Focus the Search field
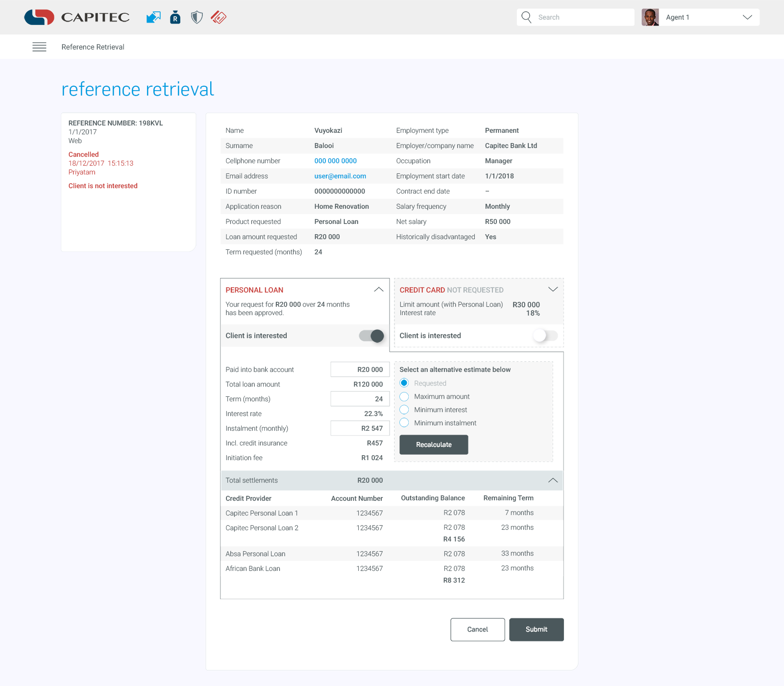Image resolution: width=784 pixels, height=686 pixels. point(576,17)
